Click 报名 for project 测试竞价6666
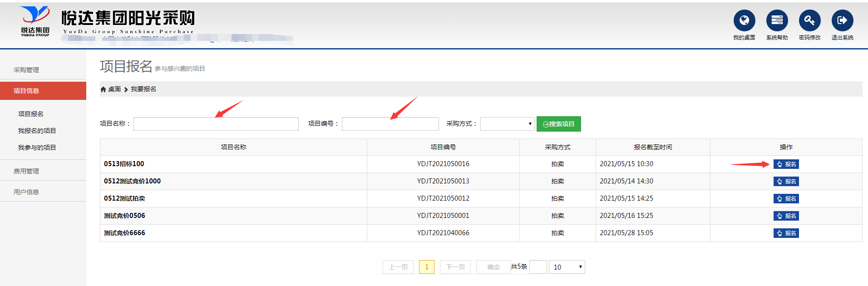This screenshot has height=286, width=868. pyautogui.click(x=786, y=233)
